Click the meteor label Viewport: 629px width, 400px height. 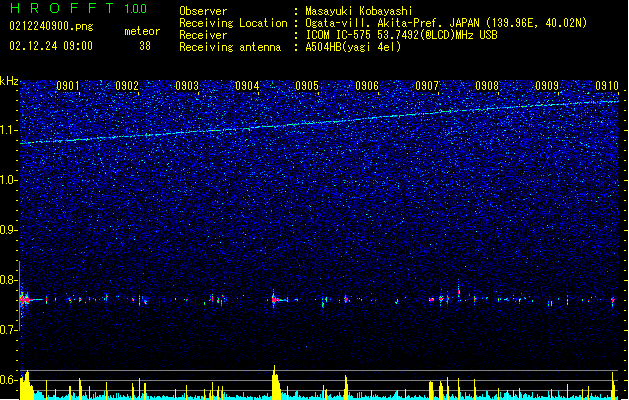[x=142, y=31]
